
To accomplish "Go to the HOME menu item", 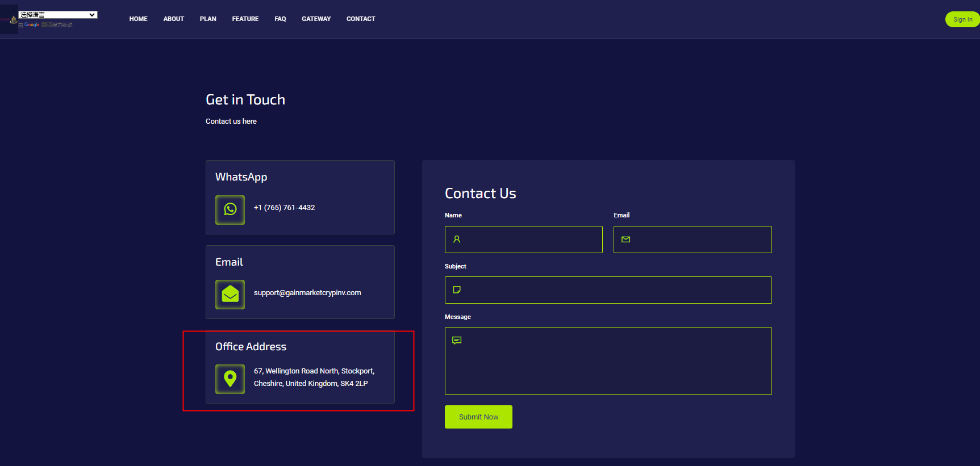I will pyautogui.click(x=138, y=19).
